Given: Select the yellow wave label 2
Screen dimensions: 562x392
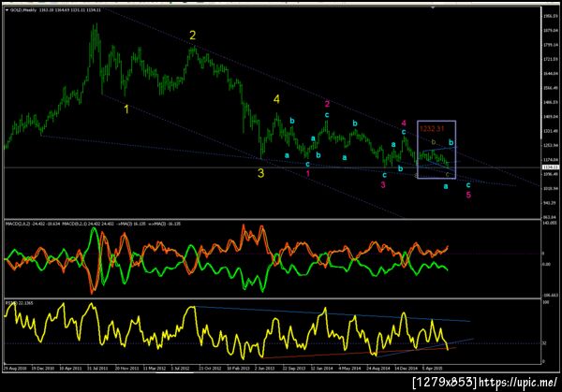Looking at the screenshot, I should (x=192, y=36).
